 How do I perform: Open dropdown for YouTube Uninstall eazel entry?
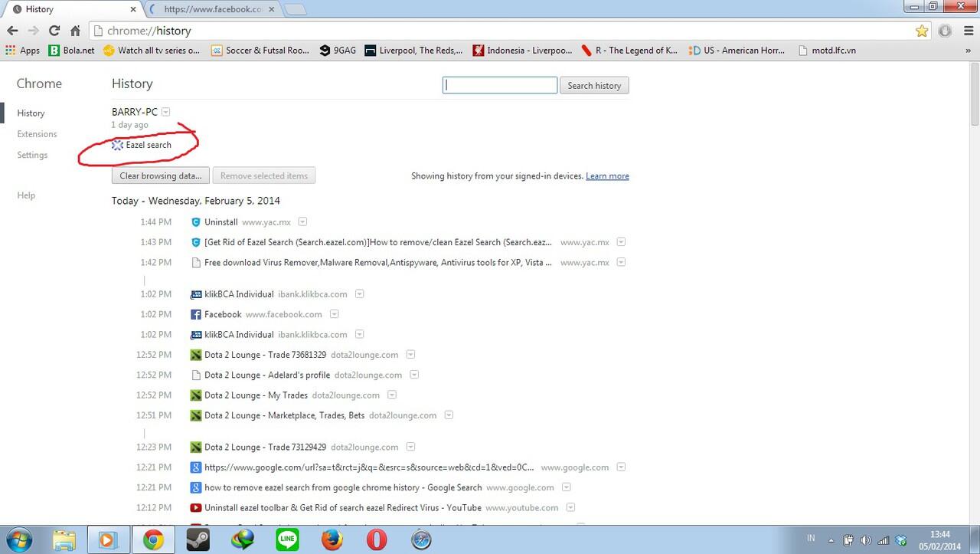571,507
